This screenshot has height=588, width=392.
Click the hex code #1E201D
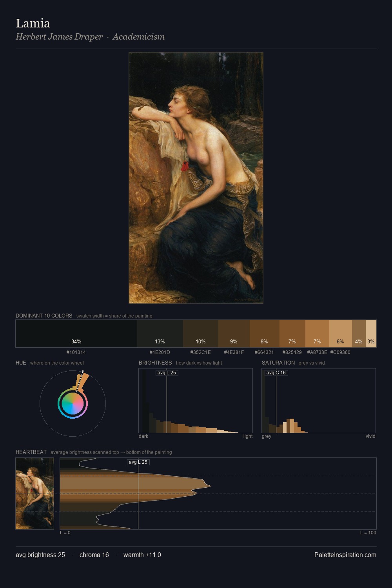click(160, 352)
